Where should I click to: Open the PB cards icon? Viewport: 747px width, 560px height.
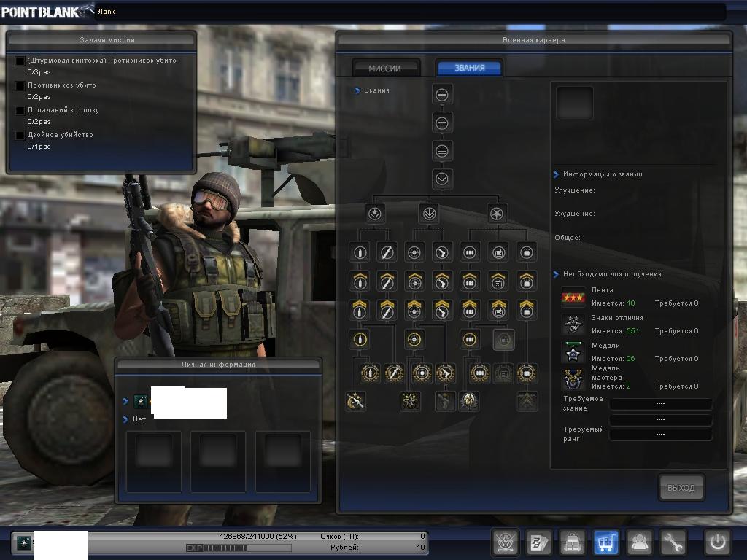click(x=539, y=542)
